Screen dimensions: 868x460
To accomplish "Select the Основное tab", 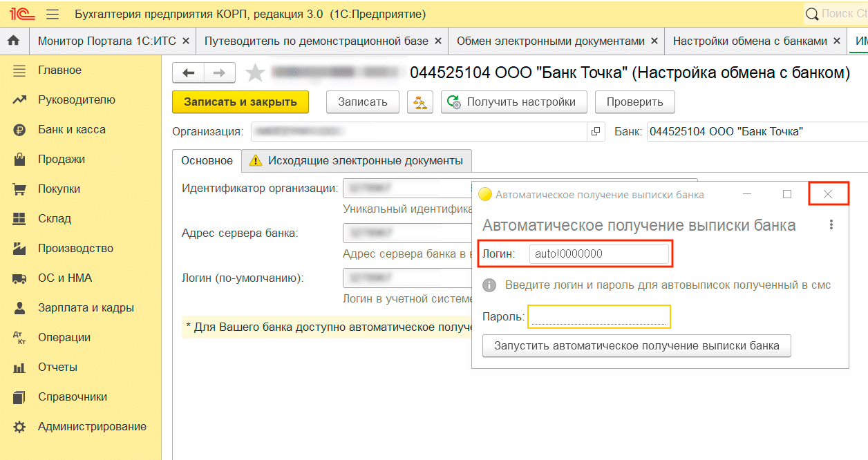I will (x=207, y=161).
